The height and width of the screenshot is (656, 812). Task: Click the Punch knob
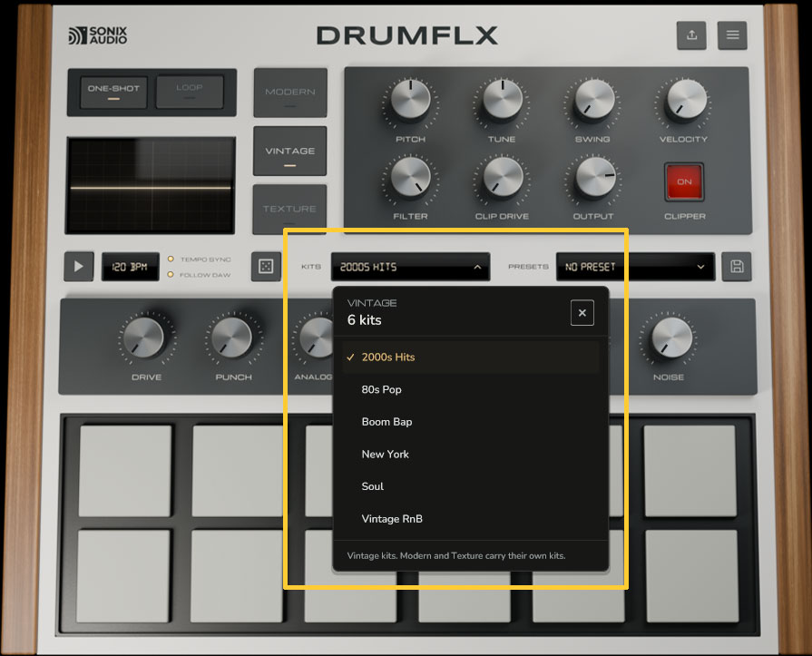click(x=233, y=338)
